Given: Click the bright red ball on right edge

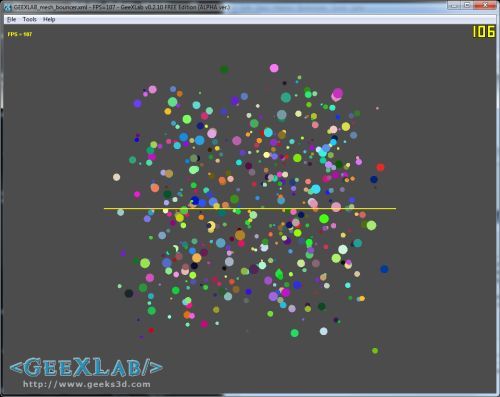Looking at the screenshot, I should pyautogui.click(x=380, y=167).
